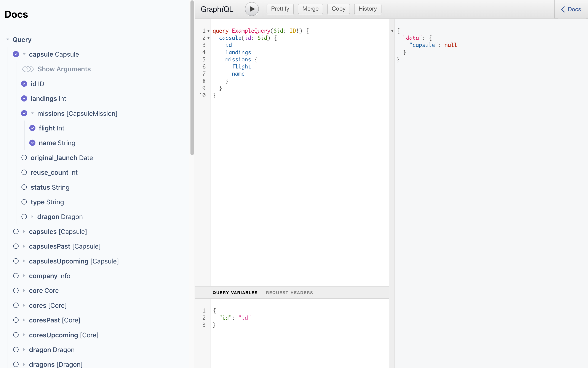Click the 'landings' field in query editor
Viewport: 588px width, 368px height.
coord(238,52)
